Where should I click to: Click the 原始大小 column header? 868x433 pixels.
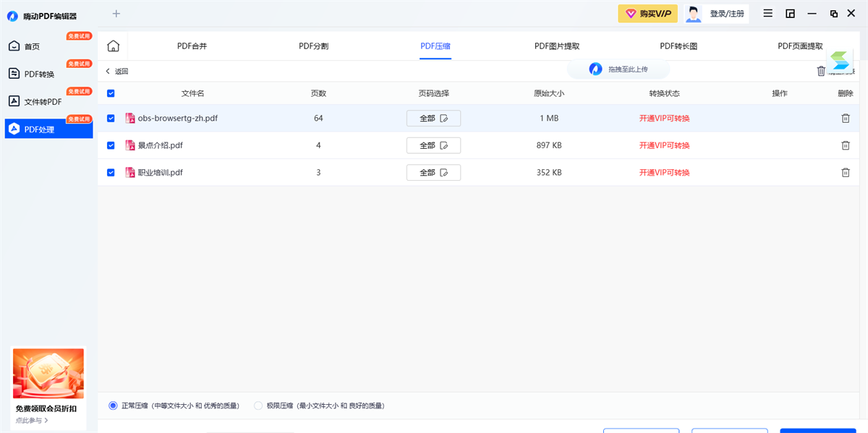[x=549, y=93]
